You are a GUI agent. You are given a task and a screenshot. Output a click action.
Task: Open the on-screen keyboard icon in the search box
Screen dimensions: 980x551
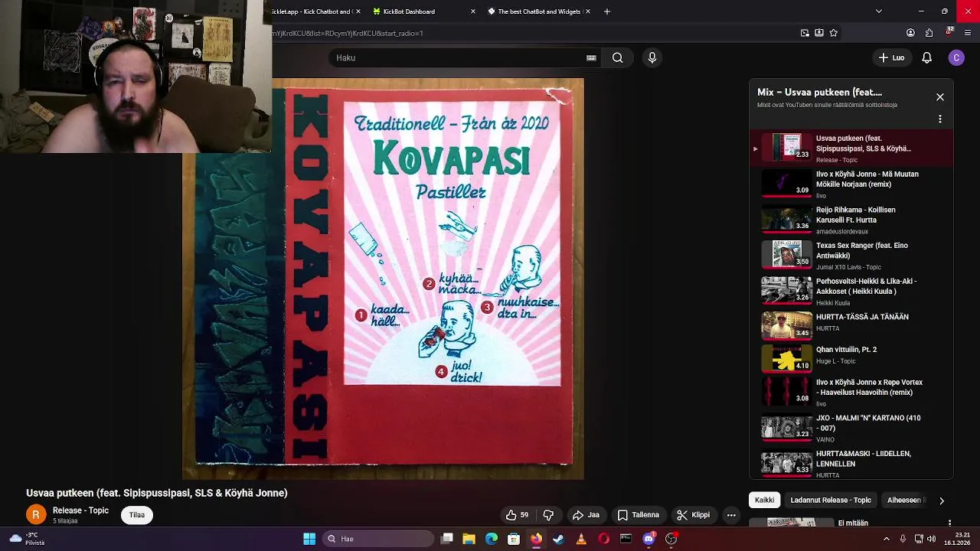point(591,57)
